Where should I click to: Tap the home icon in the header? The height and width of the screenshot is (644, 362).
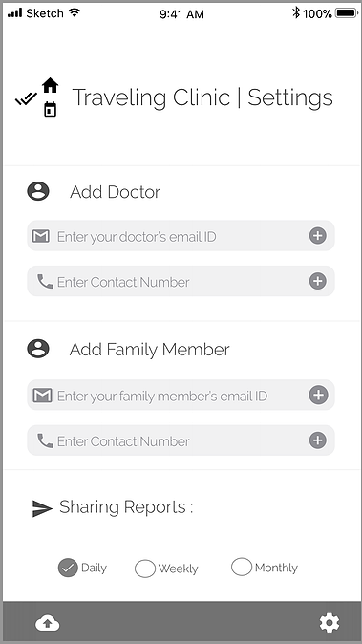click(x=50, y=85)
